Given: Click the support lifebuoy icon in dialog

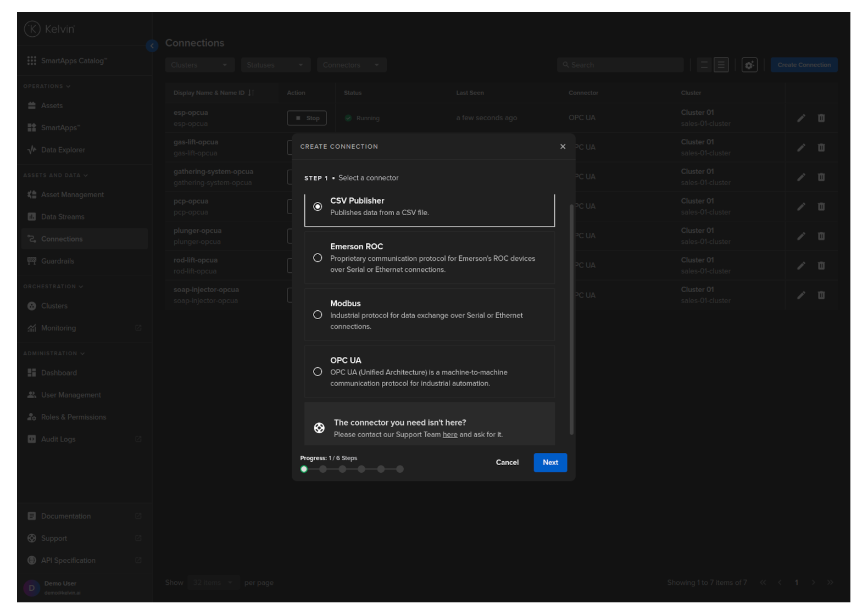Looking at the screenshot, I should (x=319, y=428).
